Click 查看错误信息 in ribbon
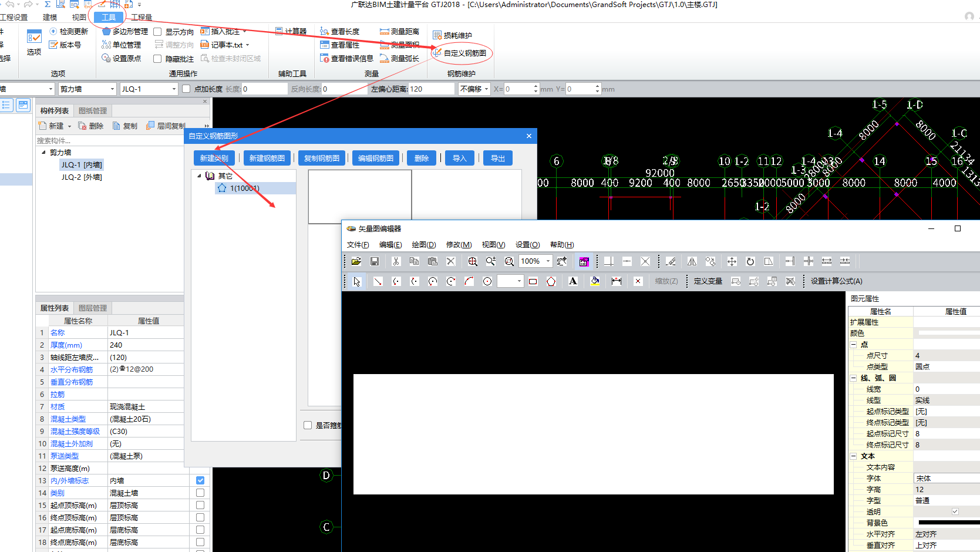Screen dimensions: 980x552 point(346,58)
